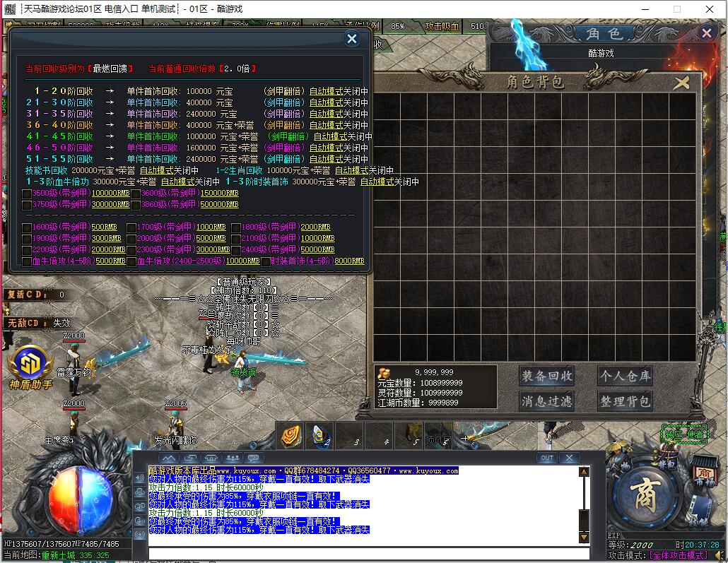Toggle 自动模式 for 1-20阶回收 row

click(x=326, y=91)
